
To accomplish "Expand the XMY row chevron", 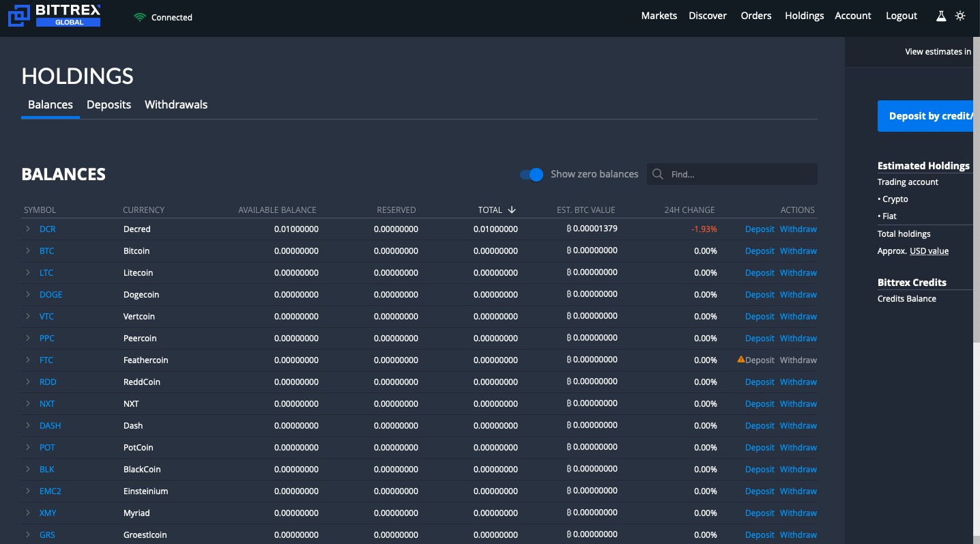I will click(x=28, y=513).
